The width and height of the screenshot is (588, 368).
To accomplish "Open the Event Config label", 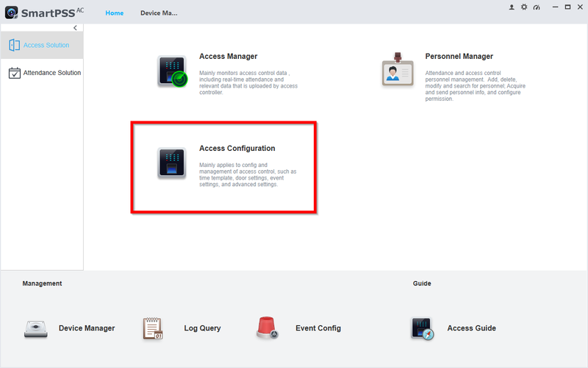I will tap(318, 328).
